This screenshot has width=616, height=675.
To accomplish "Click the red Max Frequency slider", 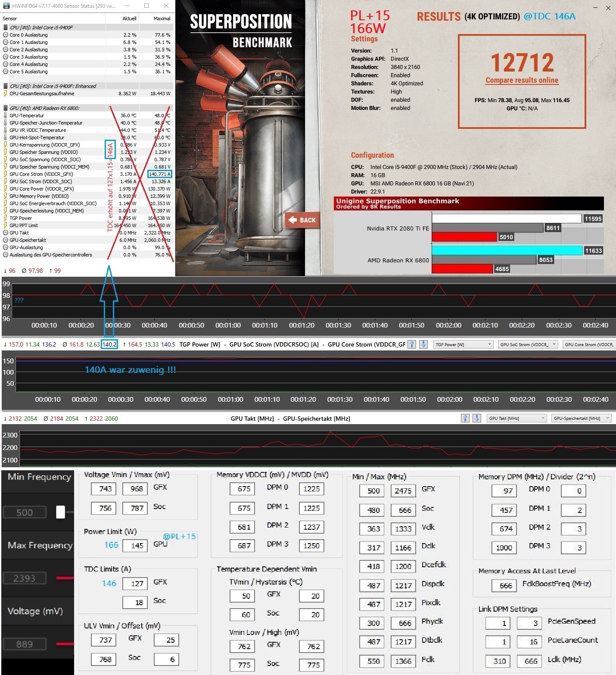I will 65,578.
